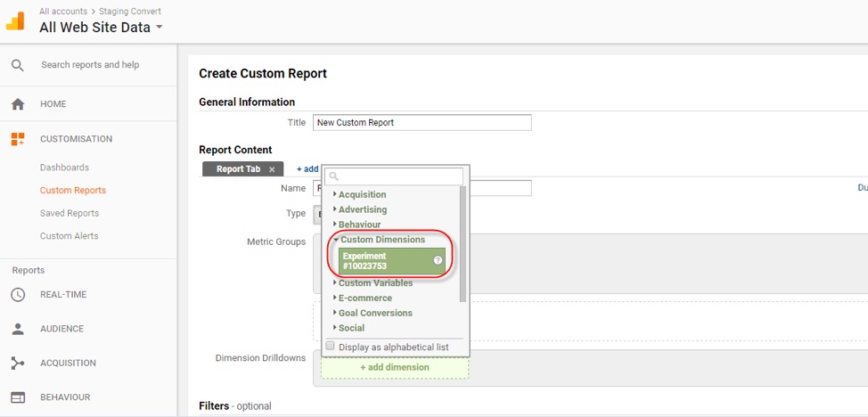Open Audience reports person icon
The height and width of the screenshot is (417, 868).
[x=18, y=329]
